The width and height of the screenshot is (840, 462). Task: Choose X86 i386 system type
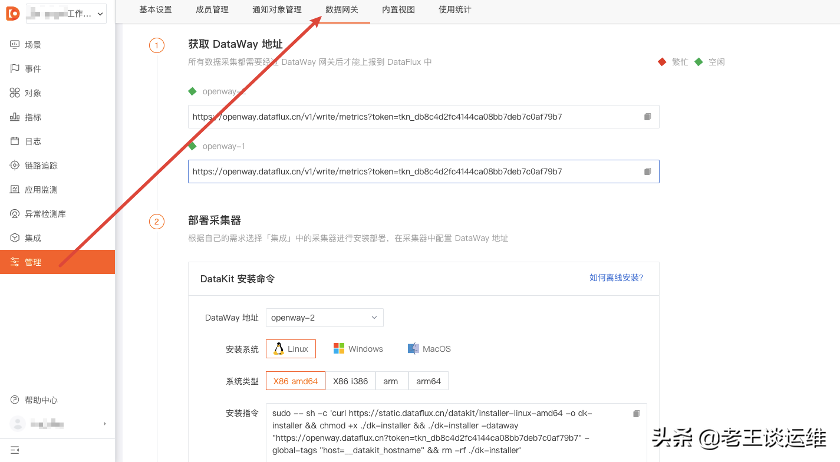coord(350,381)
